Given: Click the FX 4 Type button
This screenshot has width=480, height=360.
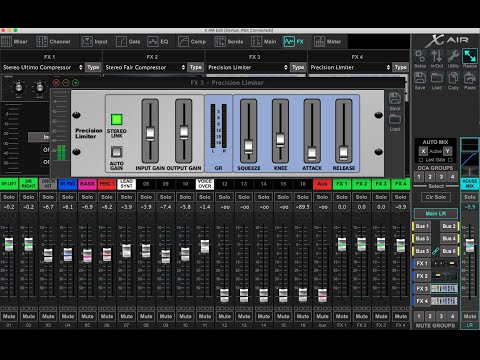Looking at the screenshot, I should pyautogui.click(x=400, y=67).
